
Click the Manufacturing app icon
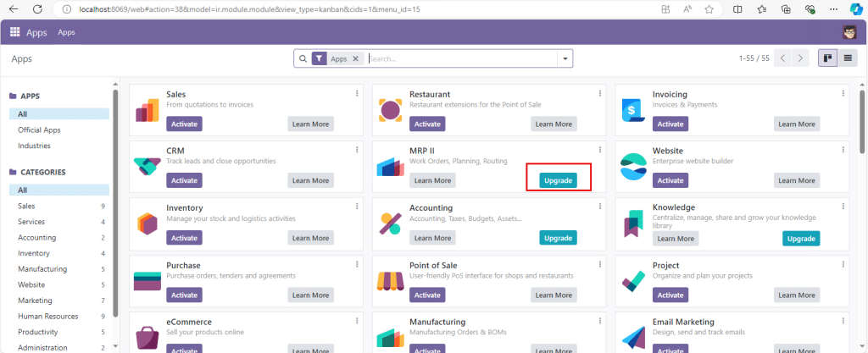point(390,338)
